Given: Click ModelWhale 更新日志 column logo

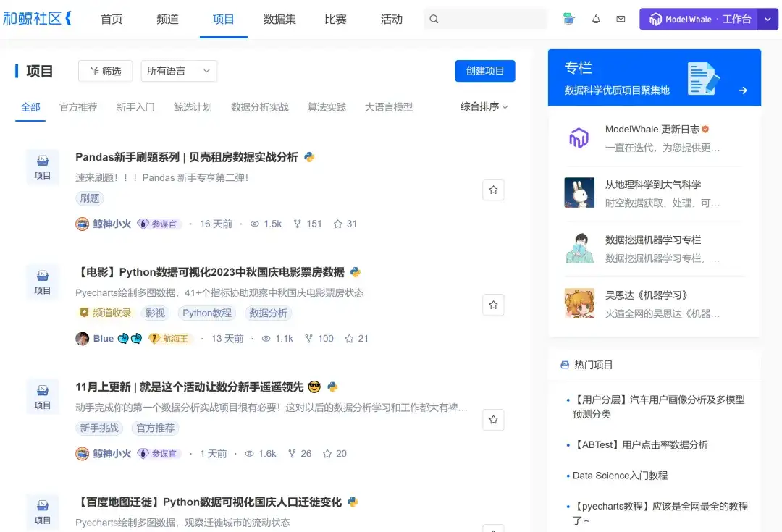Looking at the screenshot, I should pos(579,138).
